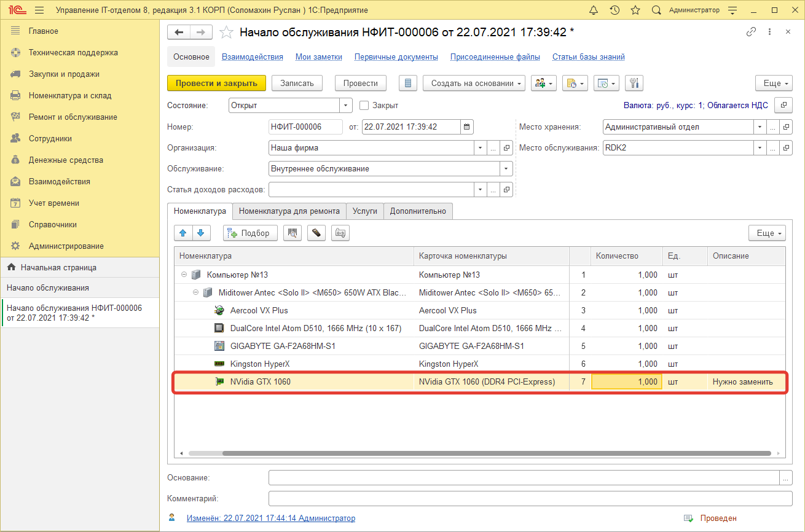
Task: Move row up with blue up arrow
Action: (x=183, y=233)
